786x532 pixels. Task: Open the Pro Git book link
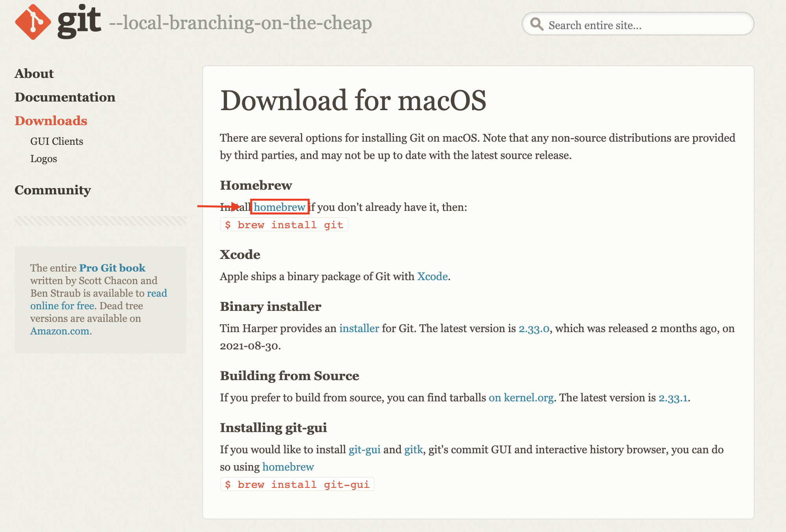point(112,268)
